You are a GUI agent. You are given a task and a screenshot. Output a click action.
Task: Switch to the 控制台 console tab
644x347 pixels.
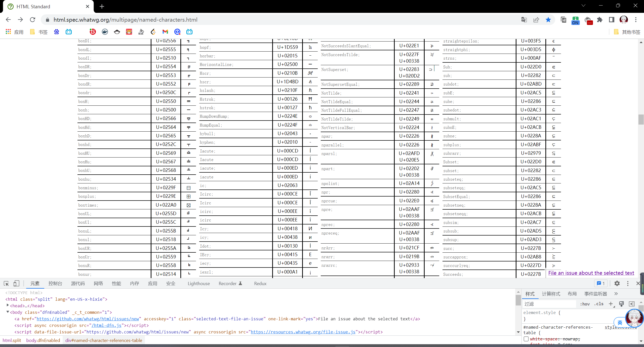[55, 284]
